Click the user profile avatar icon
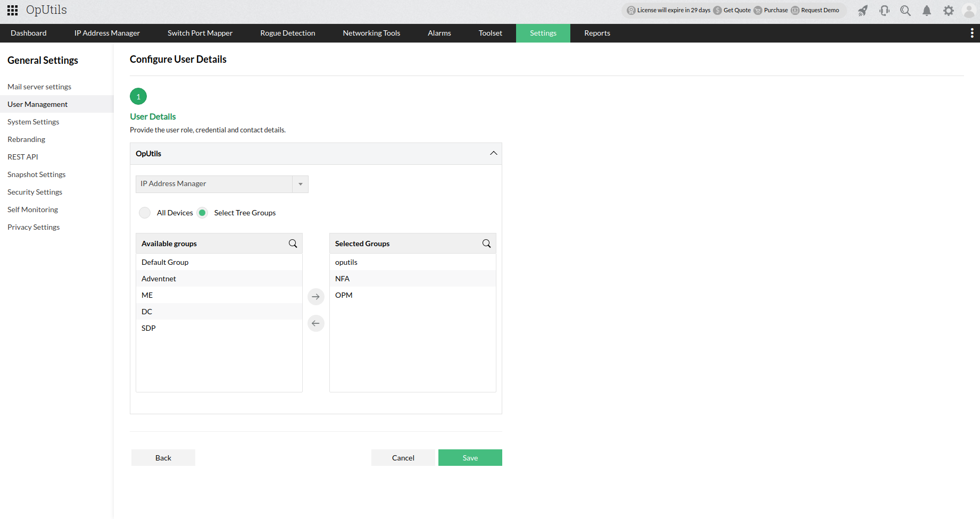The height and width of the screenshot is (519, 980). (x=968, y=11)
